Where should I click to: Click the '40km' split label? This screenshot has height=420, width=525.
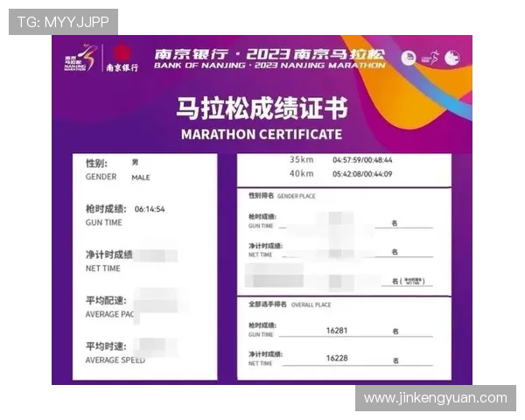[x=302, y=173]
